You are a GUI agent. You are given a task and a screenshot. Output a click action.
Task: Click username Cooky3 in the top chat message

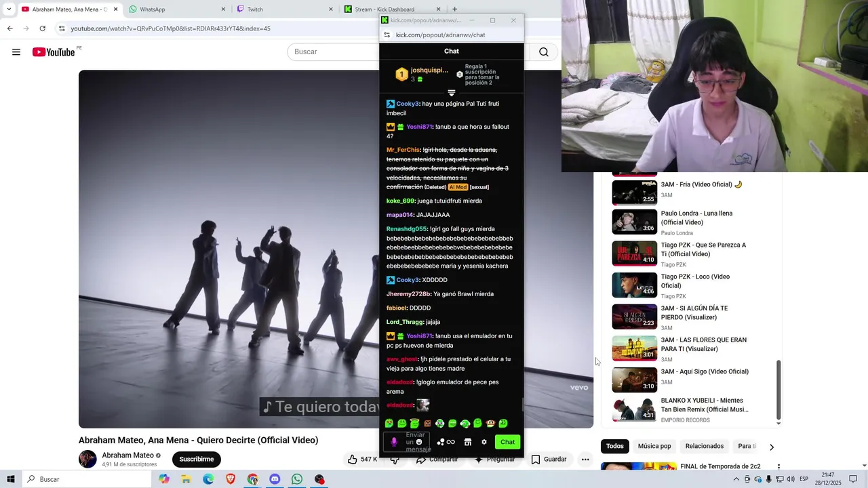[x=408, y=104]
